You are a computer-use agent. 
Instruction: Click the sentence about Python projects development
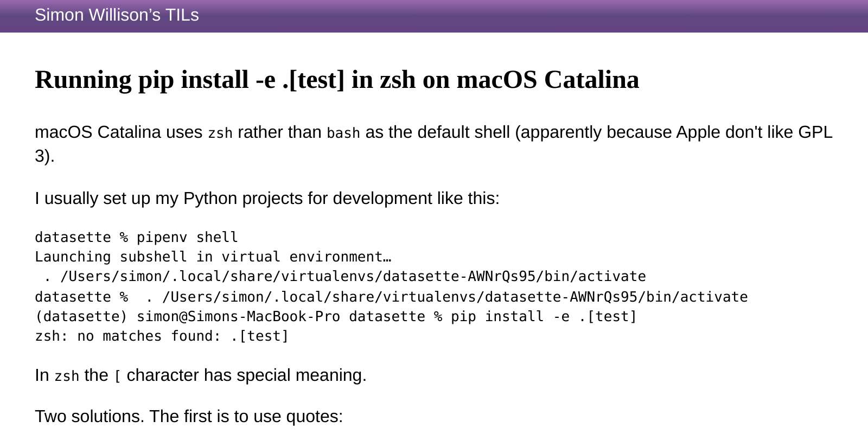click(x=267, y=198)
